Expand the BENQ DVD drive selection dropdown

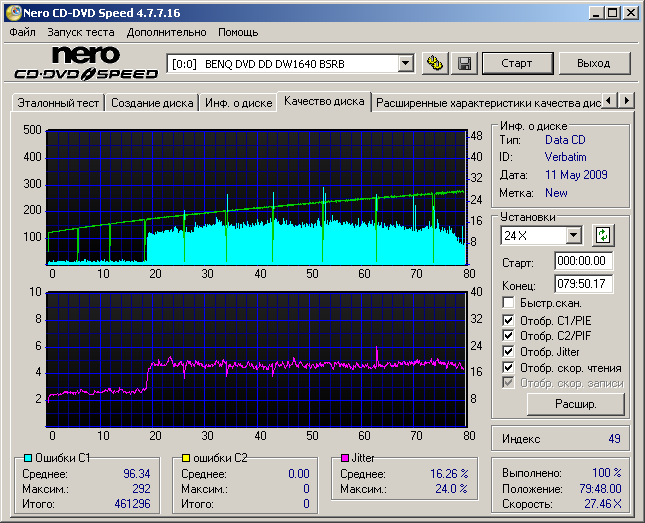[405, 63]
